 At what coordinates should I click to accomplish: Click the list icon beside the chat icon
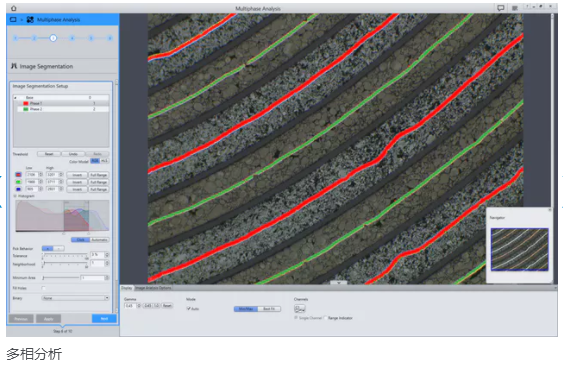[515, 8]
